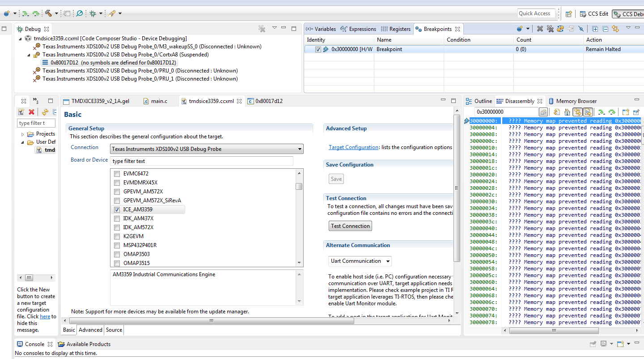Click the Expand All icon in Breakpoints panel

tap(595, 29)
